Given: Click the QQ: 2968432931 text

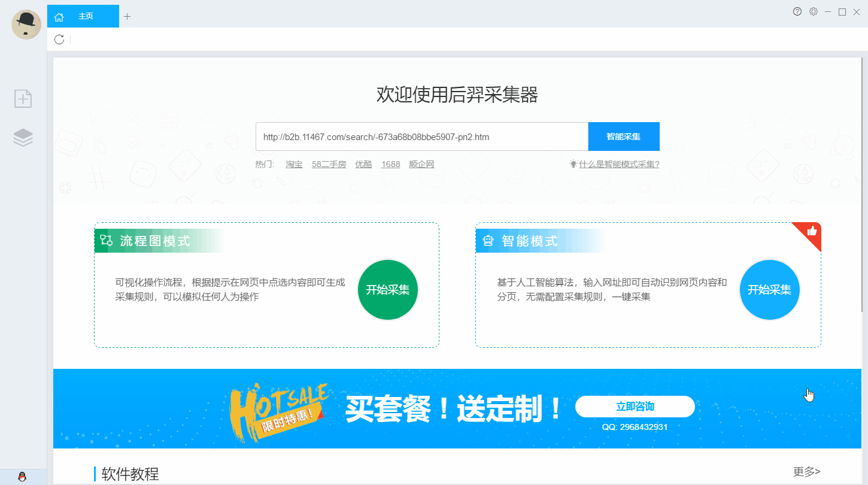Looking at the screenshot, I should (635, 427).
